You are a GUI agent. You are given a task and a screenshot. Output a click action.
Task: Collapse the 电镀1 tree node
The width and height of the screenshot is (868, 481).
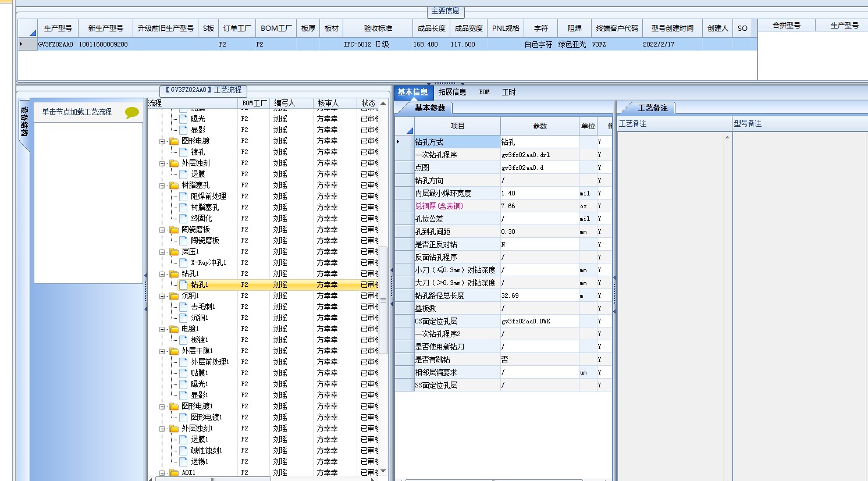click(162, 329)
